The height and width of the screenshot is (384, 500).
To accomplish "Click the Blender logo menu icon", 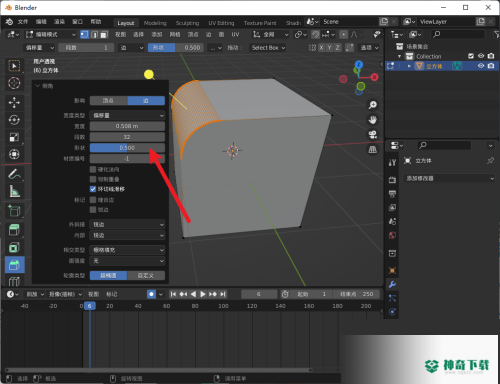I will (9, 22).
